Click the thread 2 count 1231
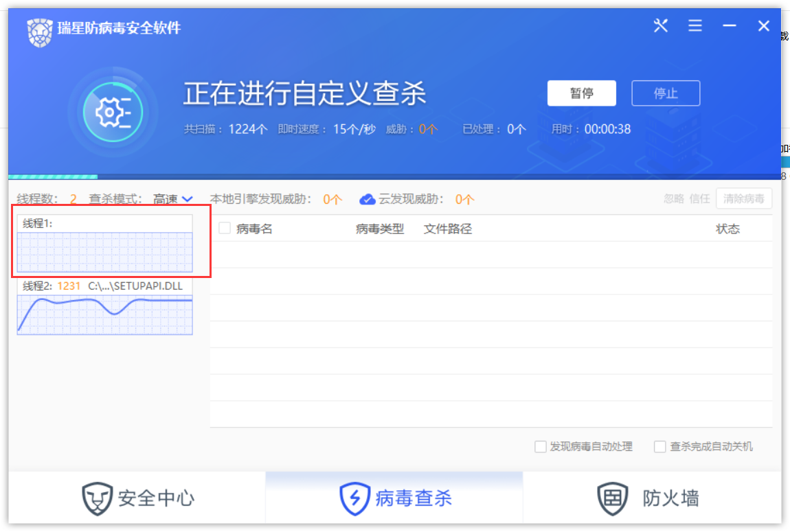Image resolution: width=790 pixels, height=532 pixels. pyautogui.click(x=69, y=286)
